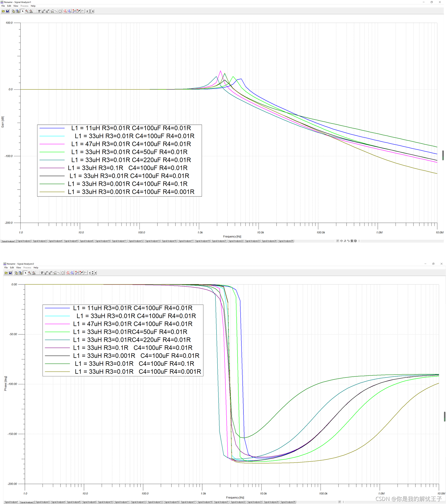Click right arrow button in Signal Analyzer2 toolbar
This screenshot has width=446, height=504.
[95, 273]
